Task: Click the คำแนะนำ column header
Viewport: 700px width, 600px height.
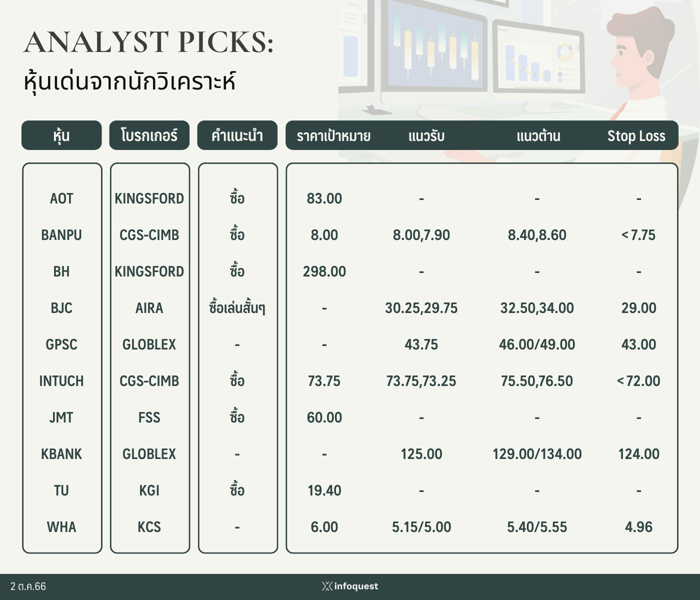Action: [237, 135]
